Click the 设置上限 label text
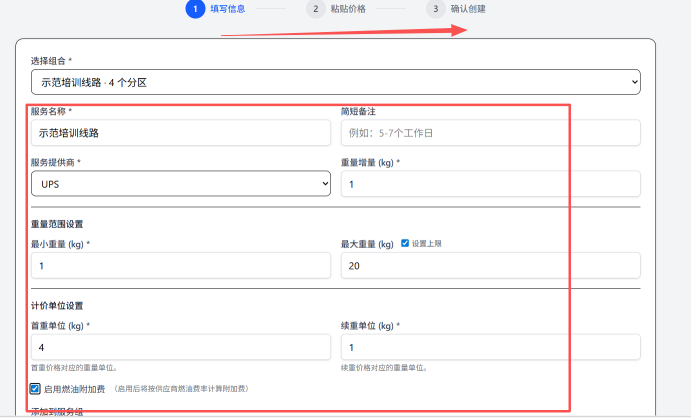Image resolution: width=691 pixels, height=418 pixels. click(425, 243)
